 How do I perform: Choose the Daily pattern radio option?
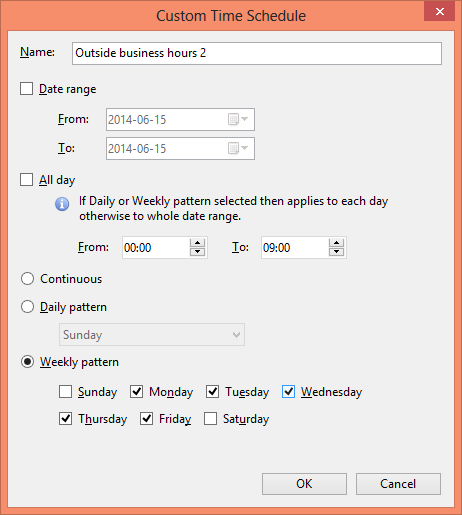(27, 307)
